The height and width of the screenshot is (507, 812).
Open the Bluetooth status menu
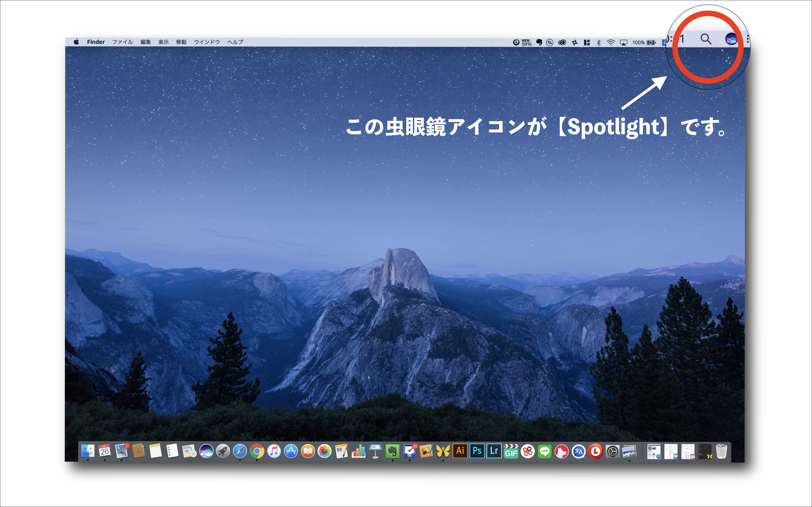(599, 41)
